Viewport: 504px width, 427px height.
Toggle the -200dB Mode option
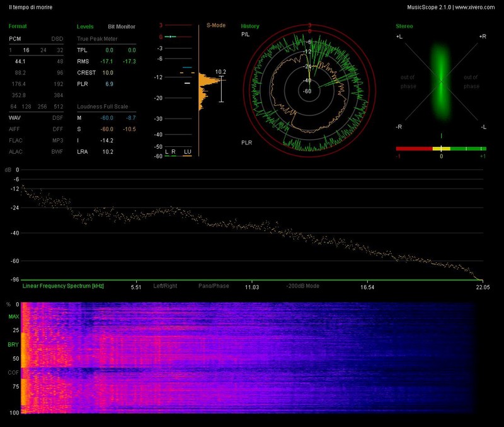pyautogui.click(x=302, y=286)
